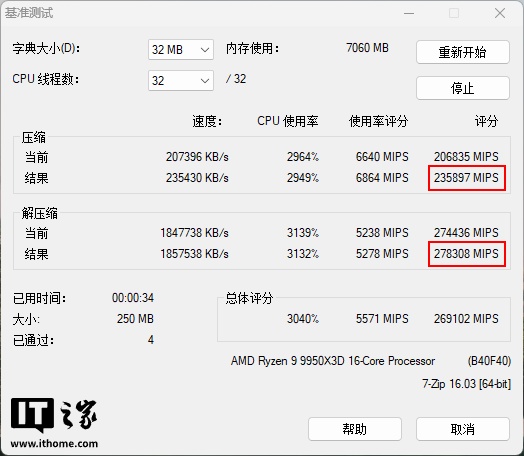Select the compression result 235897 MIPS score

coord(467,178)
